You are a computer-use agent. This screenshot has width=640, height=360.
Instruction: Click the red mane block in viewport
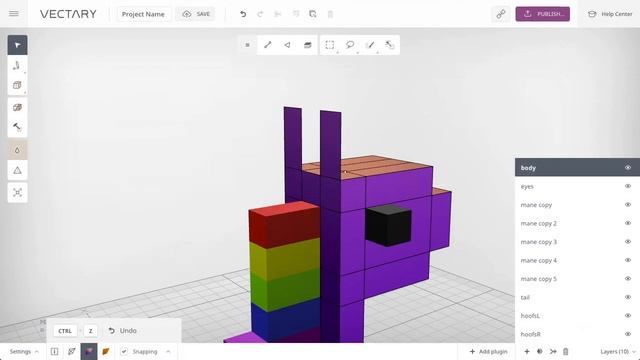(284, 224)
